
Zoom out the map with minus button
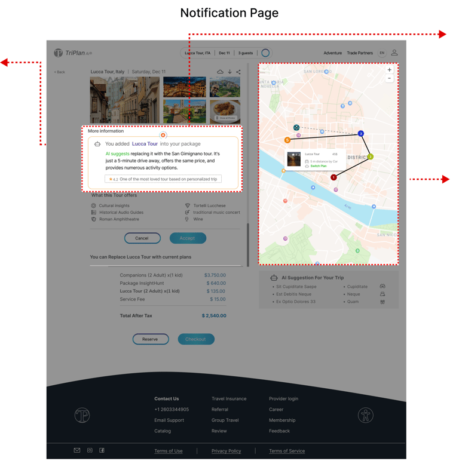coord(389,78)
